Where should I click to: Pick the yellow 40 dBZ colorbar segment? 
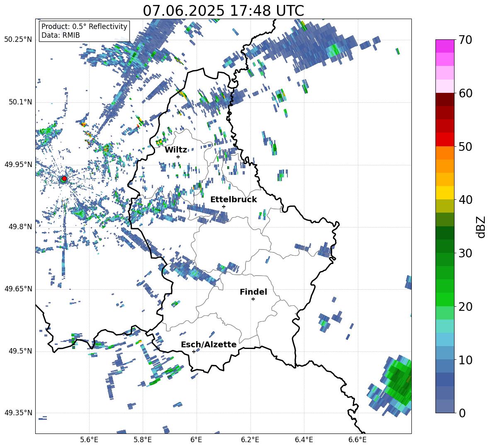pyautogui.click(x=445, y=193)
